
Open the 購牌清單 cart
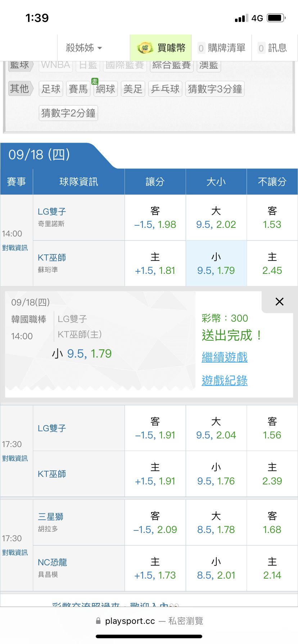coord(222,48)
